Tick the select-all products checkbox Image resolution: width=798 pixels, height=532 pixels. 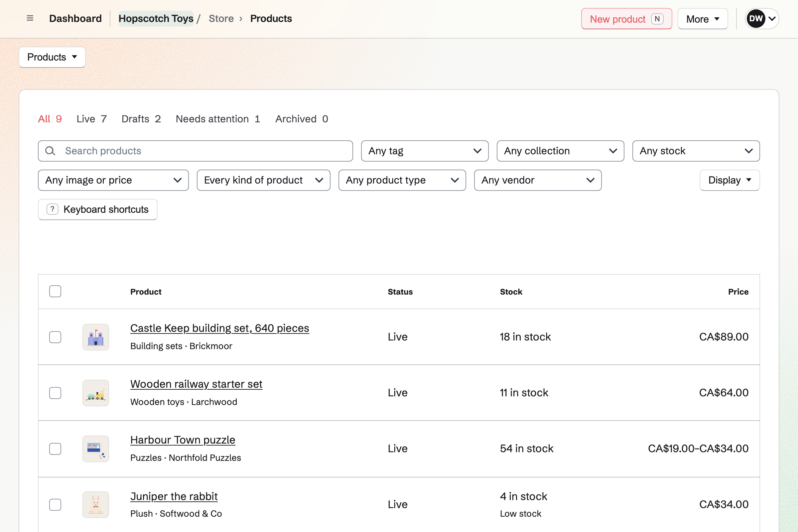(x=55, y=292)
